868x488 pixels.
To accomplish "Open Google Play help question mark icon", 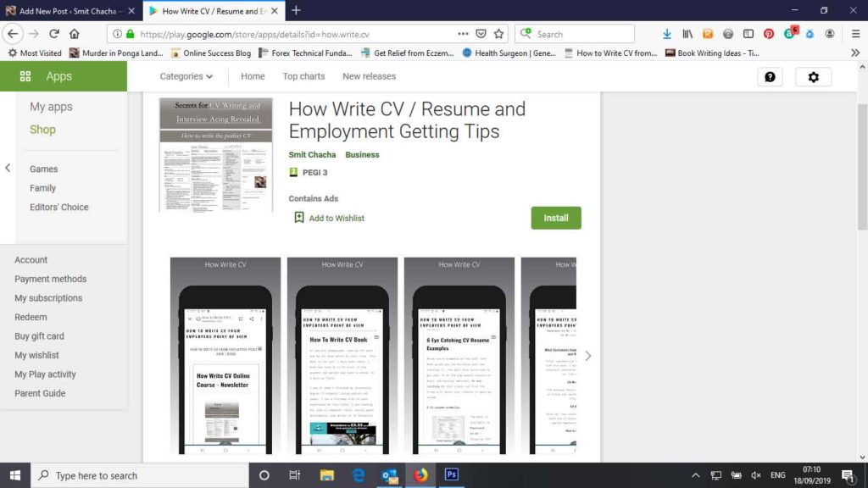I will click(770, 77).
